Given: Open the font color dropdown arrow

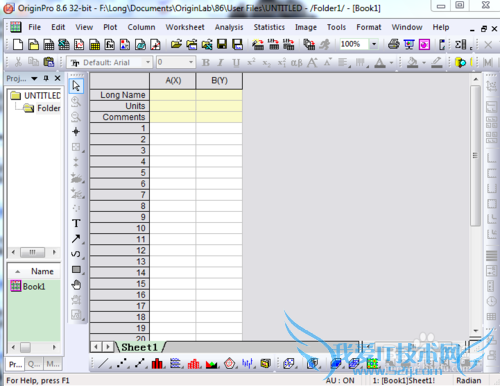Looking at the screenshot, I should [391, 63].
